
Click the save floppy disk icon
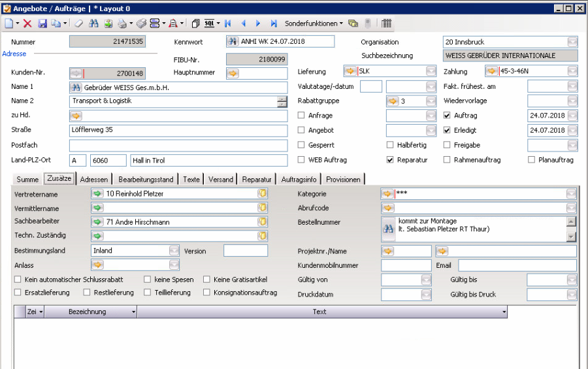(x=42, y=24)
